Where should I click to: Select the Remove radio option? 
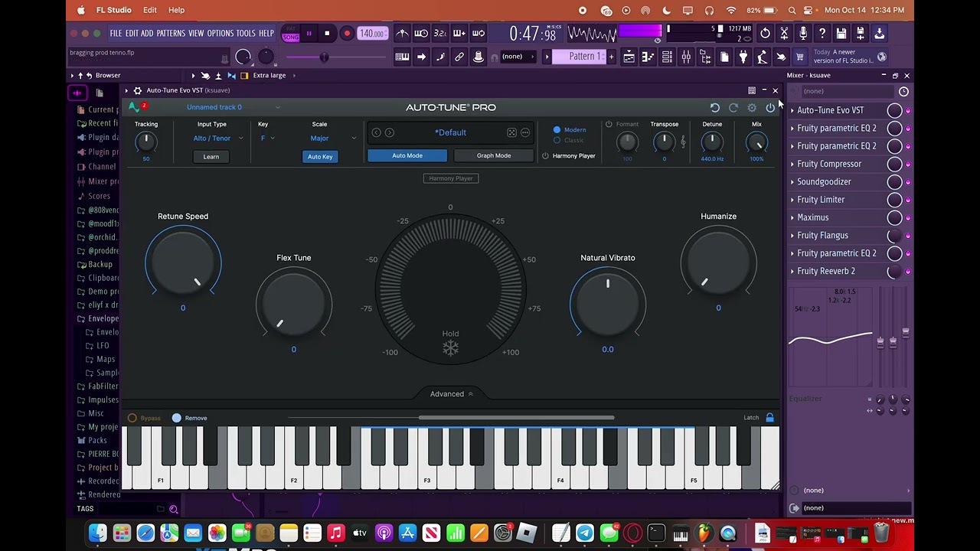(177, 418)
